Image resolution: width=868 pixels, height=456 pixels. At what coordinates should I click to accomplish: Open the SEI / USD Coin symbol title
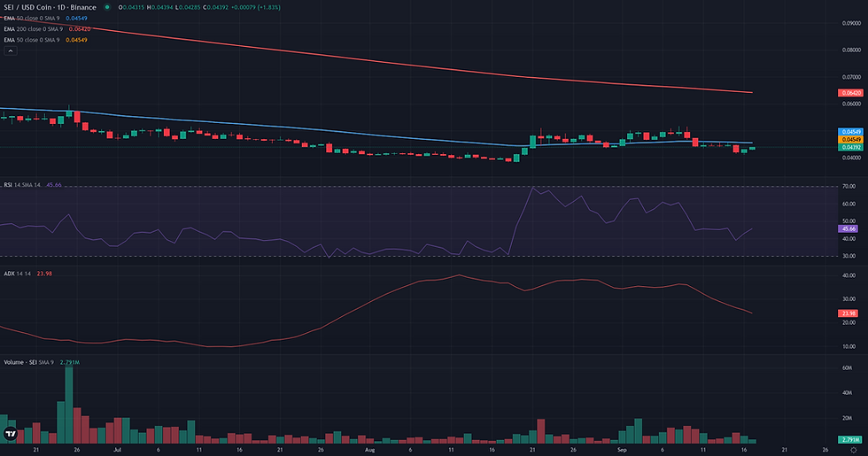50,7
